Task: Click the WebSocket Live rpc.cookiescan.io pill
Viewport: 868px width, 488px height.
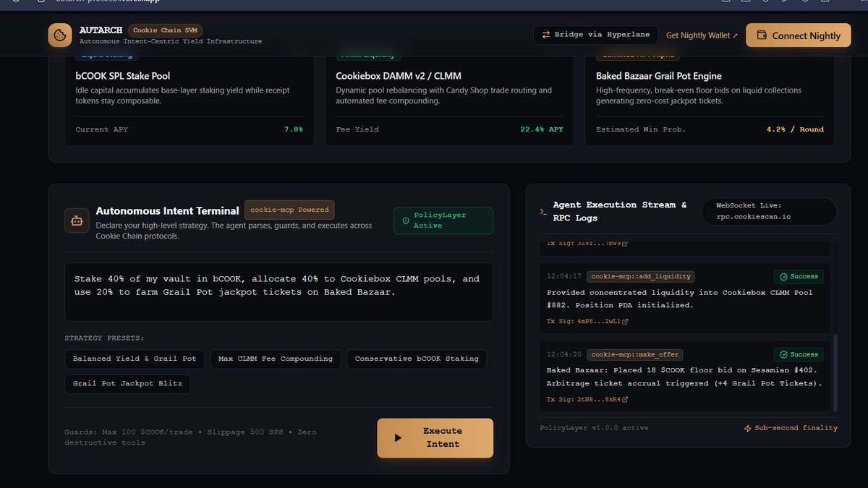Action: (770, 212)
